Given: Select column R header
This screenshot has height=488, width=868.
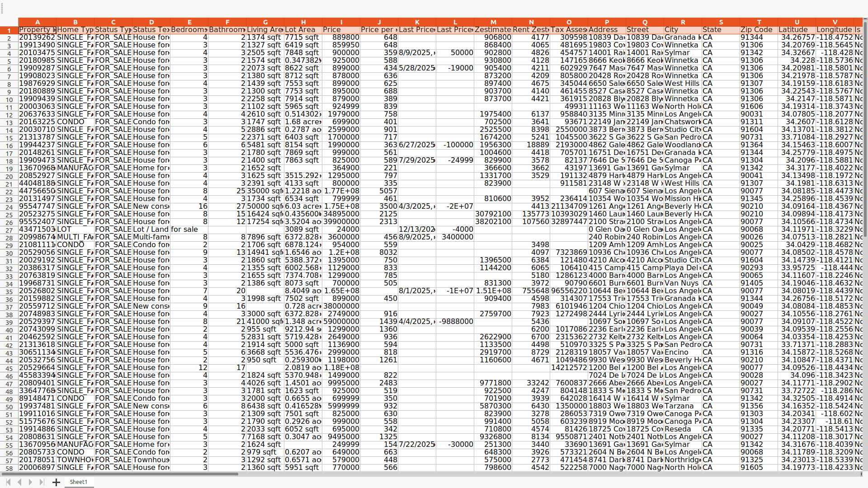Looking at the screenshot, I should click(x=683, y=22).
